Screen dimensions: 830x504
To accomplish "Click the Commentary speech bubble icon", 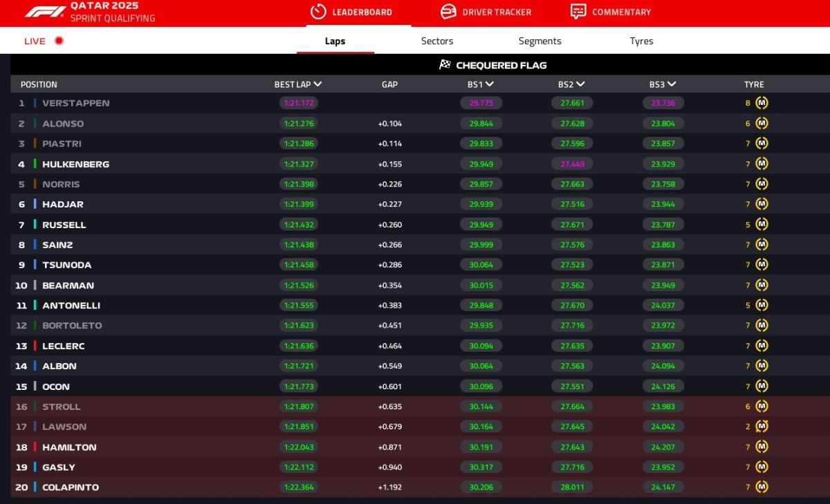I will (578, 12).
